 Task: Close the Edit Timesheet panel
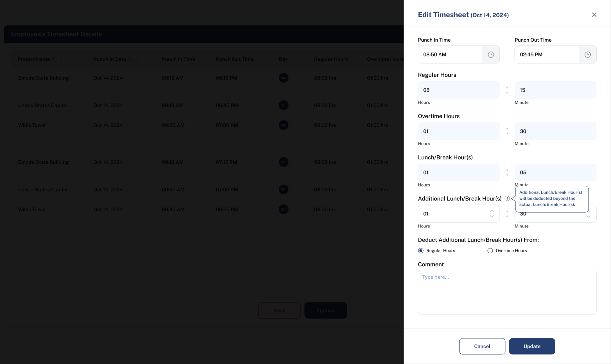pyautogui.click(x=594, y=15)
